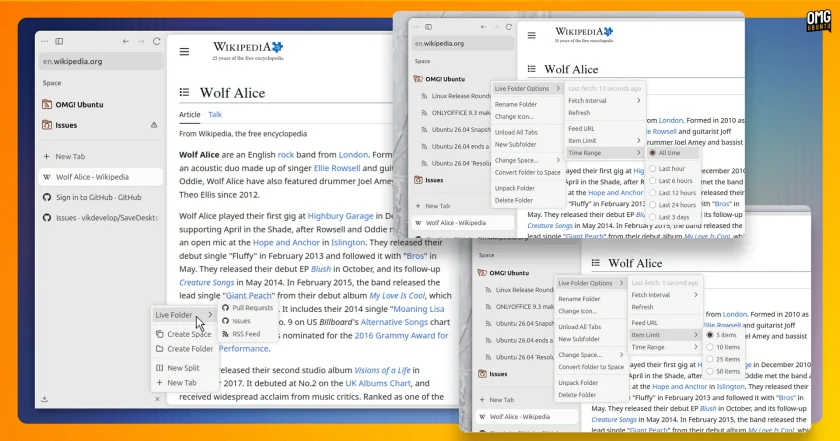Click OMG! Ubuntu folder icon in left window

[47, 104]
